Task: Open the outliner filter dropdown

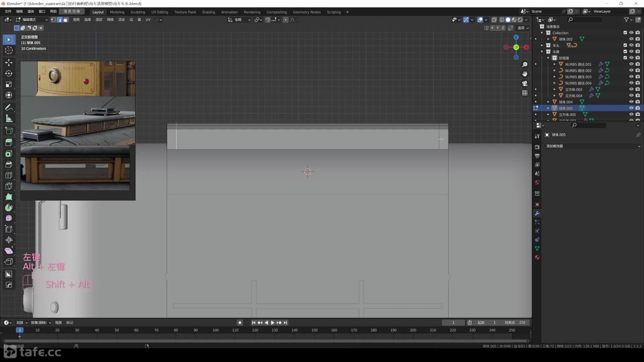Action: pos(628,20)
